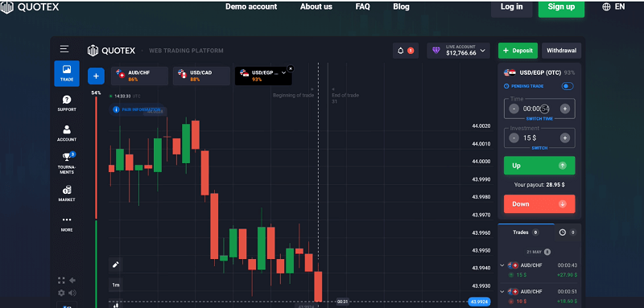
Task: Click the green Deposit button
Action: coord(518,51)
